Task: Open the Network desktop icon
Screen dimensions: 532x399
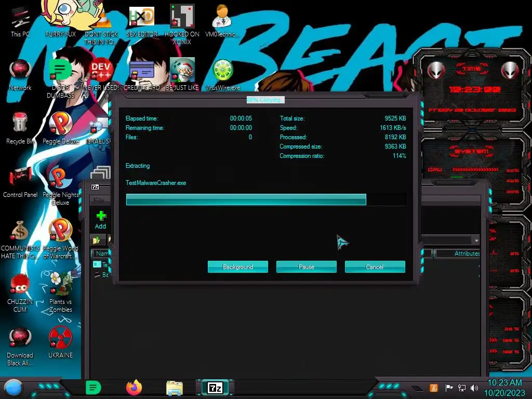Action: [x=20, y=75]
